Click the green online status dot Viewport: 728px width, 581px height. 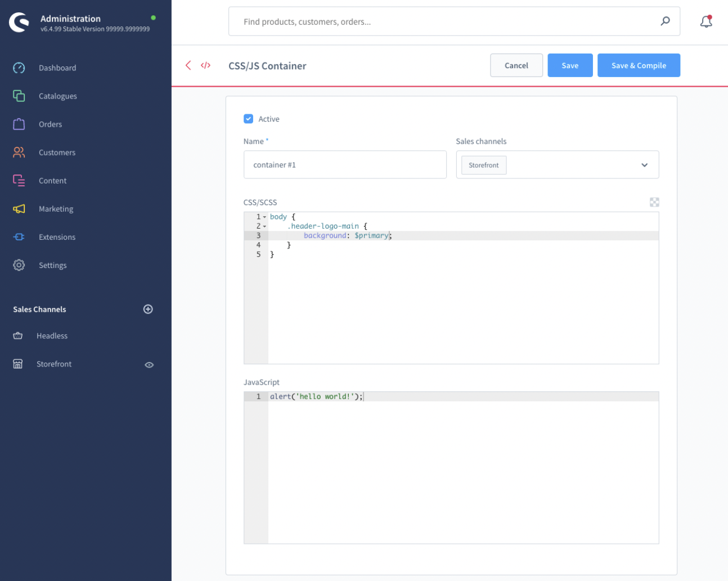[x=153, y=18]
